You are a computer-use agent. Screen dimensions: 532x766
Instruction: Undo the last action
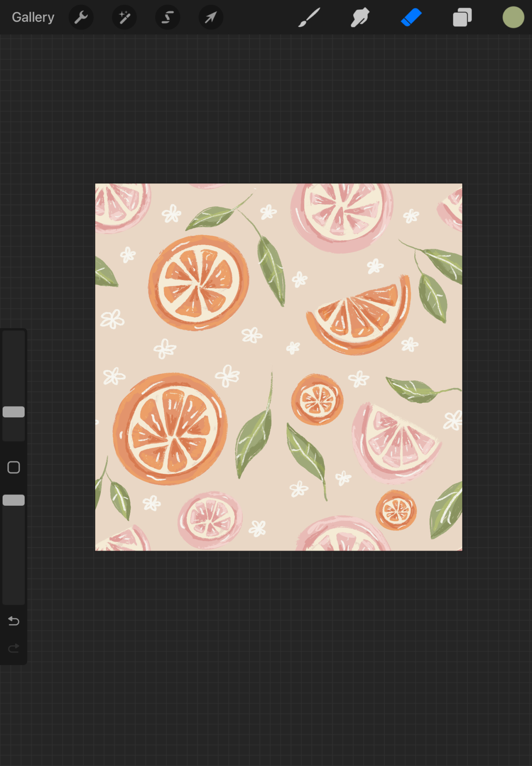click(x=14, y=621)
